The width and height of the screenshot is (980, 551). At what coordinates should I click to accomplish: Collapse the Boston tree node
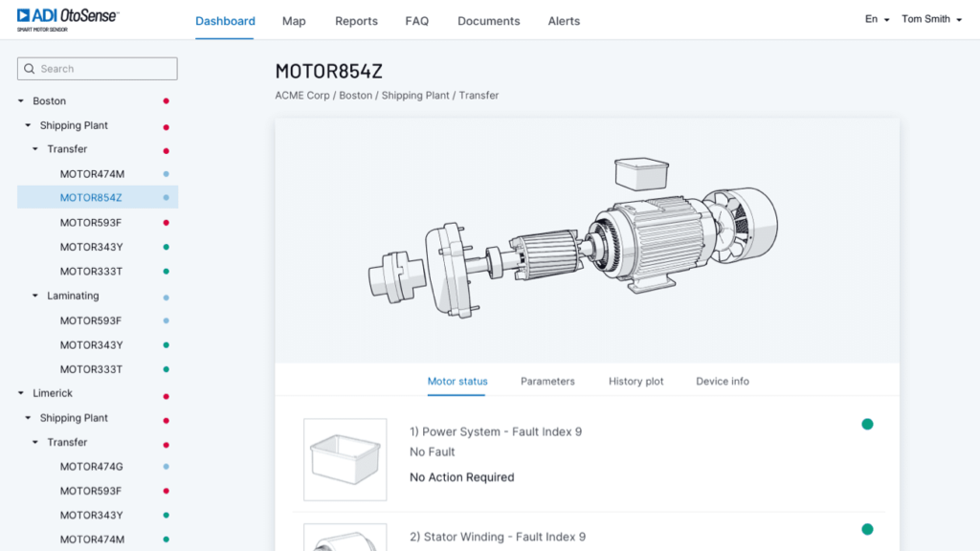tap(21, 100)
